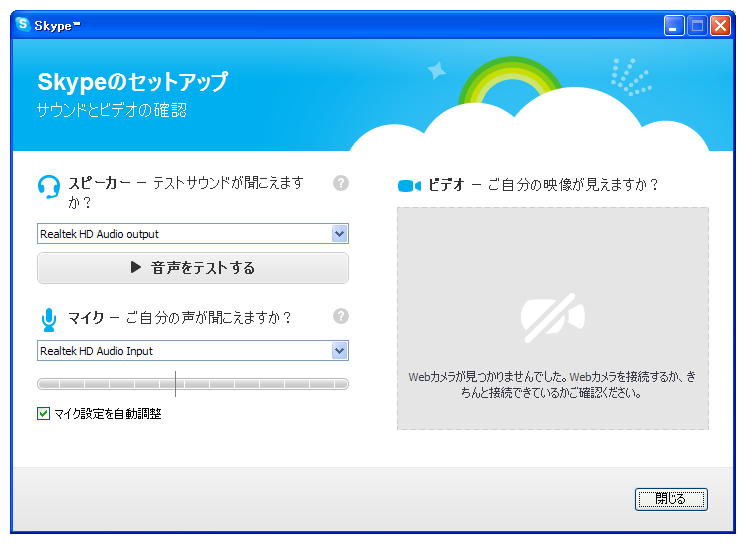746x544 pixels.
Task: Maximize the Skype setup window
Action: coord(698,26)
